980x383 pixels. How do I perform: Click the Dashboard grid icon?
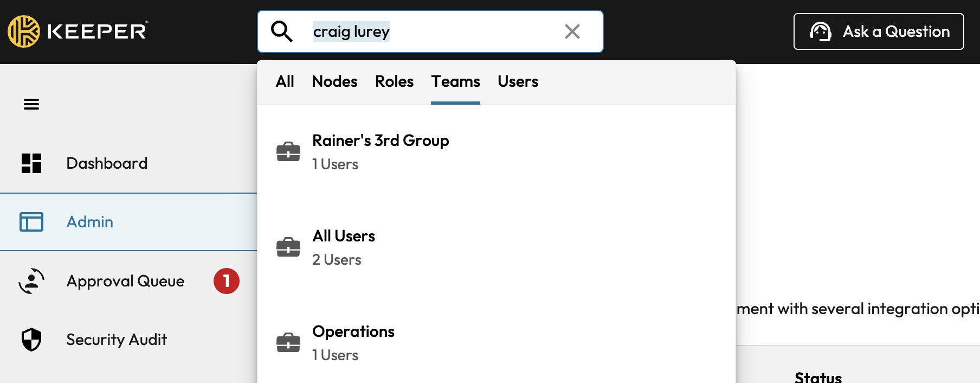tap(31, 163)
